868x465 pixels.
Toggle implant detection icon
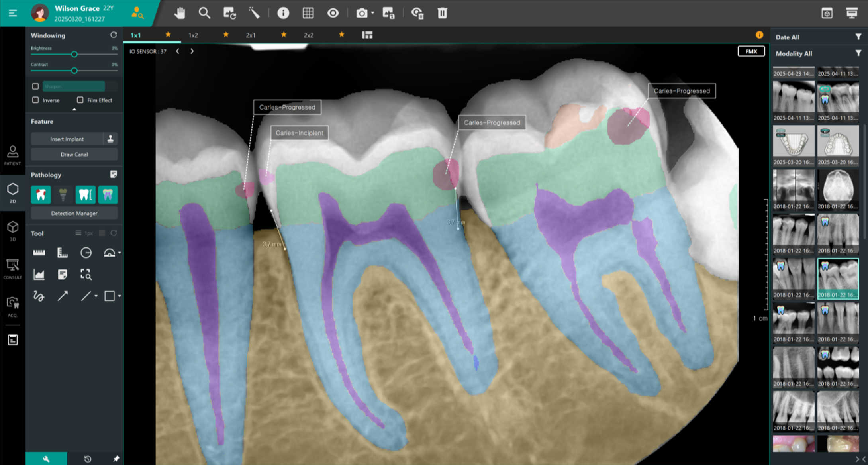tap(63, 194)
